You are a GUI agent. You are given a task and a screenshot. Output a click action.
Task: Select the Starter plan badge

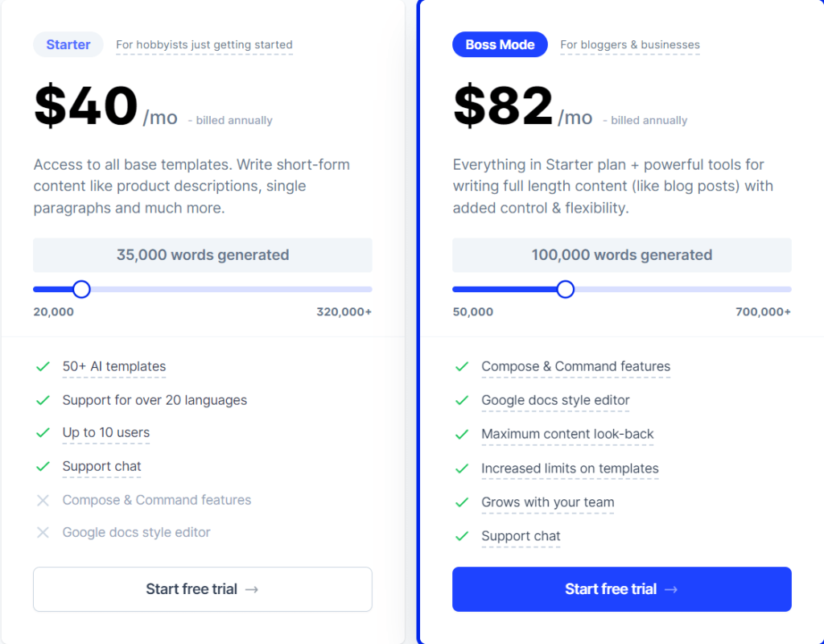point(68,45)
